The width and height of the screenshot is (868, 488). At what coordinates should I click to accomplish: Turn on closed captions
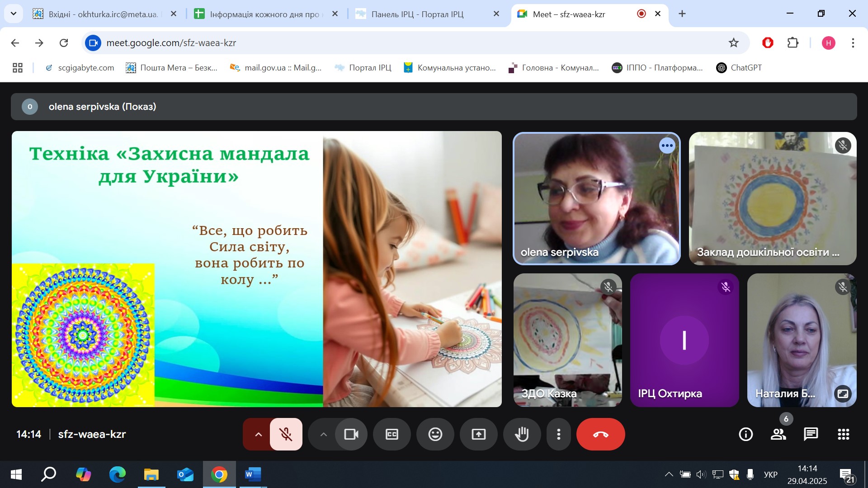coord(392,434)
